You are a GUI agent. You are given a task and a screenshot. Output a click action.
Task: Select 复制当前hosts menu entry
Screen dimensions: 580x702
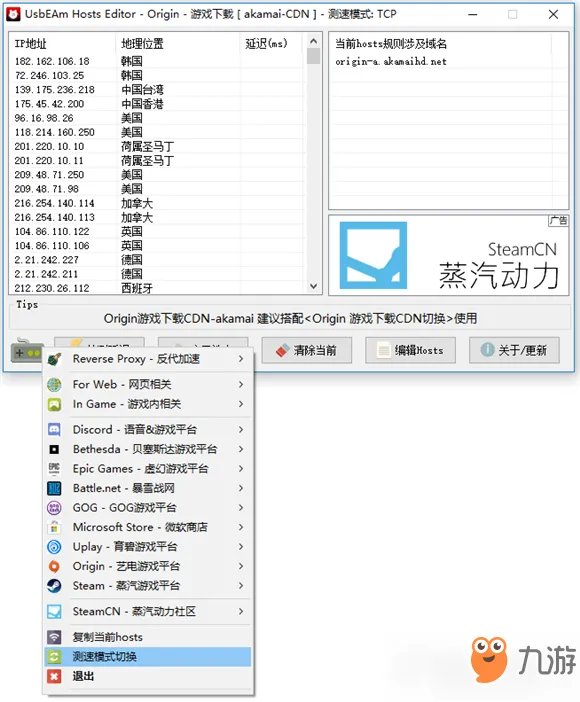coord(147,637)
